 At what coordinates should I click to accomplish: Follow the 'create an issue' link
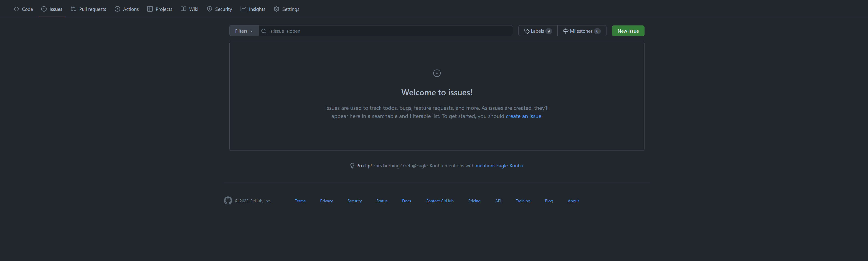click(x=523, y=116)
